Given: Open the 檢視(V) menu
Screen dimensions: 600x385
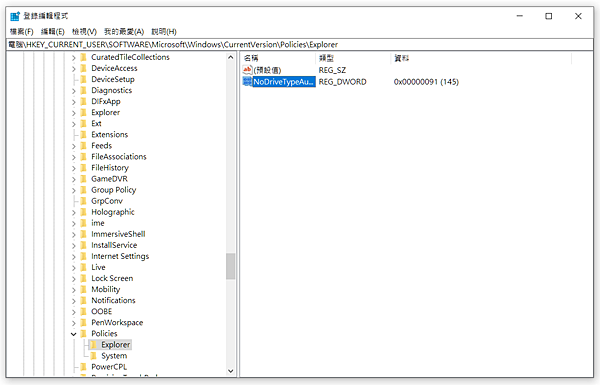Looking at the screenshot, I should click(84, 32).
